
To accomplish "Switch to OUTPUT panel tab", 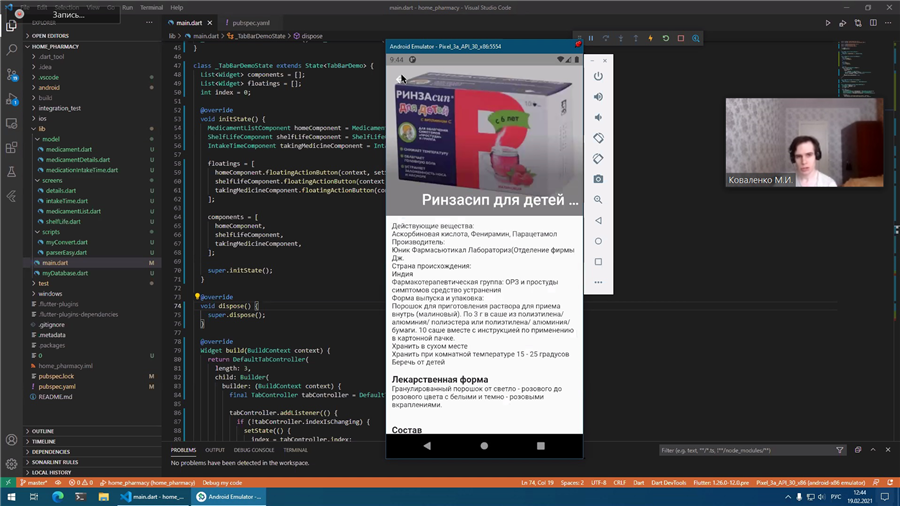I will click(x=215, y=450).
